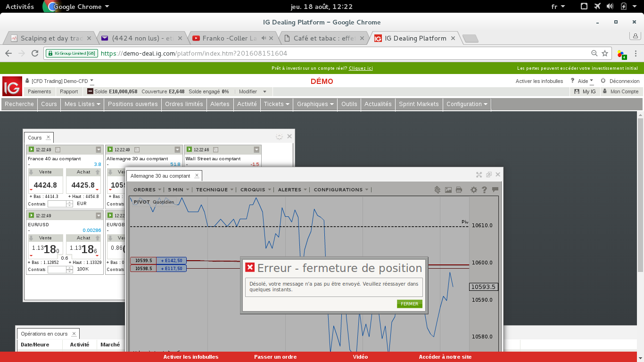
Task: Open the 5 MIN timeframe dropdown
Action: coord(179,189)
